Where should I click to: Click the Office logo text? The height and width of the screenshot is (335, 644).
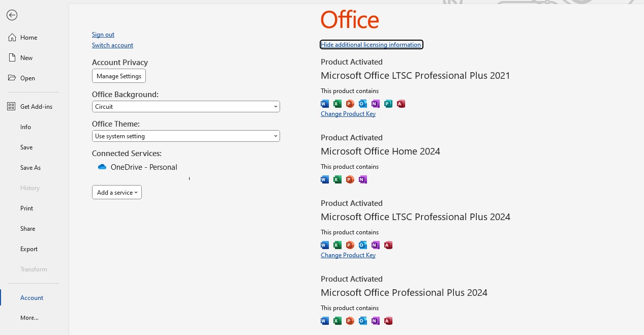pos(350,20)
